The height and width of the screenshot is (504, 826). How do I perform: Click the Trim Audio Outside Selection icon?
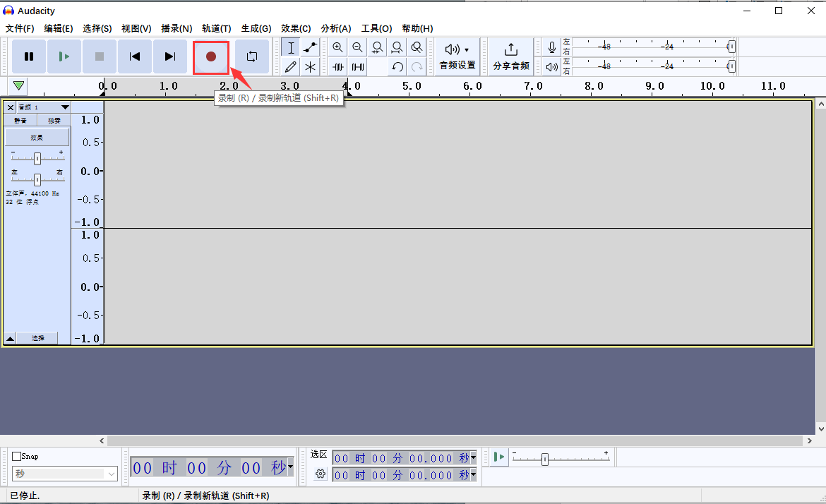[x=337, y=66]
